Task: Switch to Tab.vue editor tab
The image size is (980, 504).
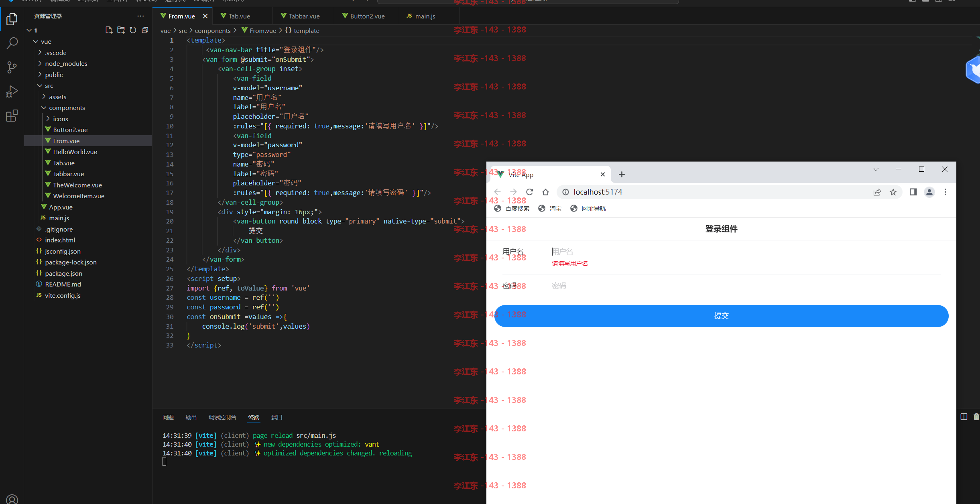Action: click(239, 16)
